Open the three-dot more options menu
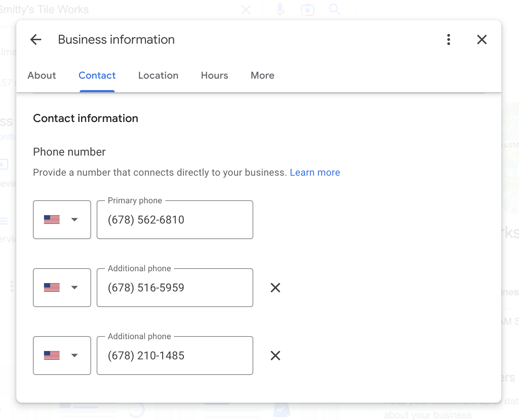Viewport: 519px width, 420px height. pos(449,40)
